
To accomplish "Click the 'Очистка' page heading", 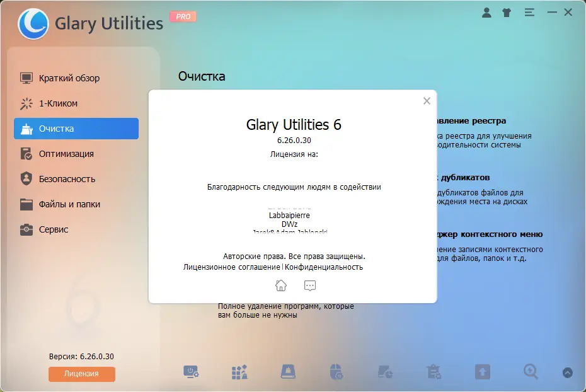I will click(202, 76).
